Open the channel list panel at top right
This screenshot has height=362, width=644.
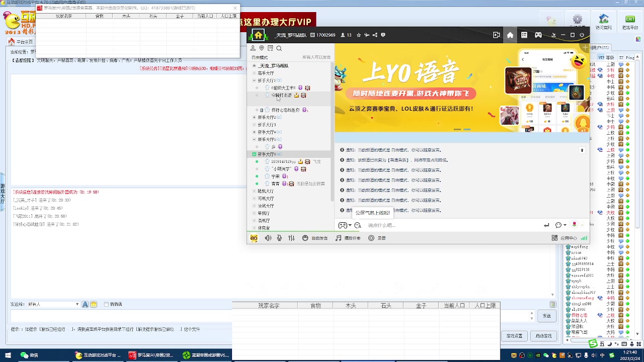pyautogui.click(x=524, y=35)
